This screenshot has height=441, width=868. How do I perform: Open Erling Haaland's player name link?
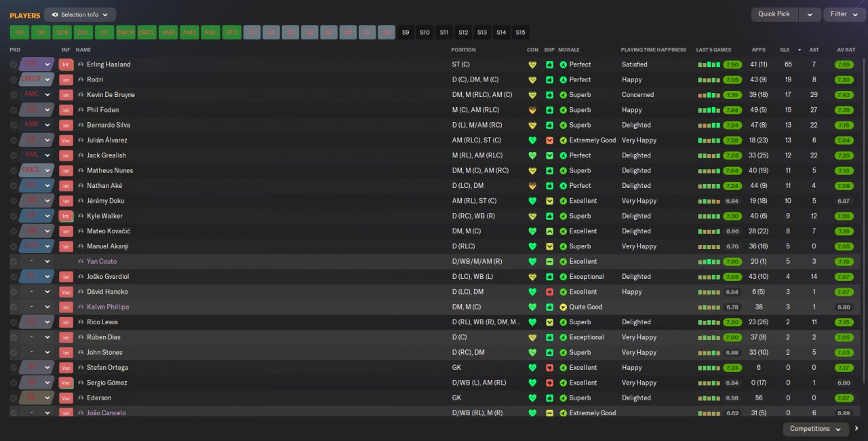[108, 64]
